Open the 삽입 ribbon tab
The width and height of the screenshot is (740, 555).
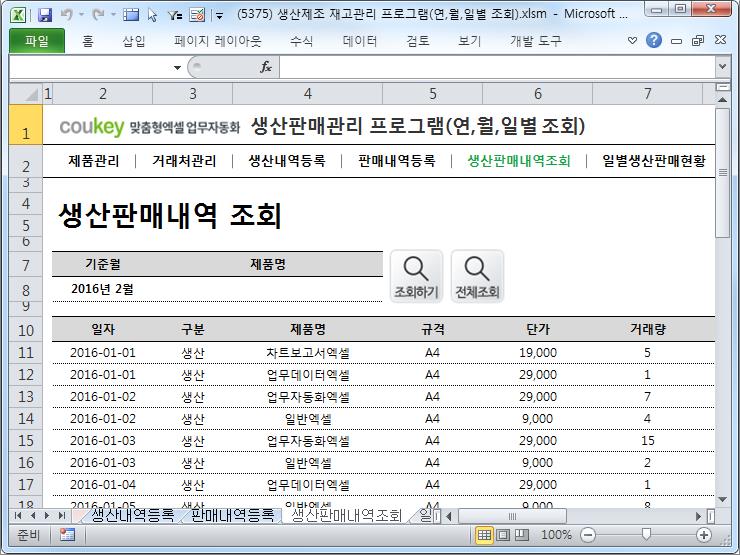click(134, 41)
